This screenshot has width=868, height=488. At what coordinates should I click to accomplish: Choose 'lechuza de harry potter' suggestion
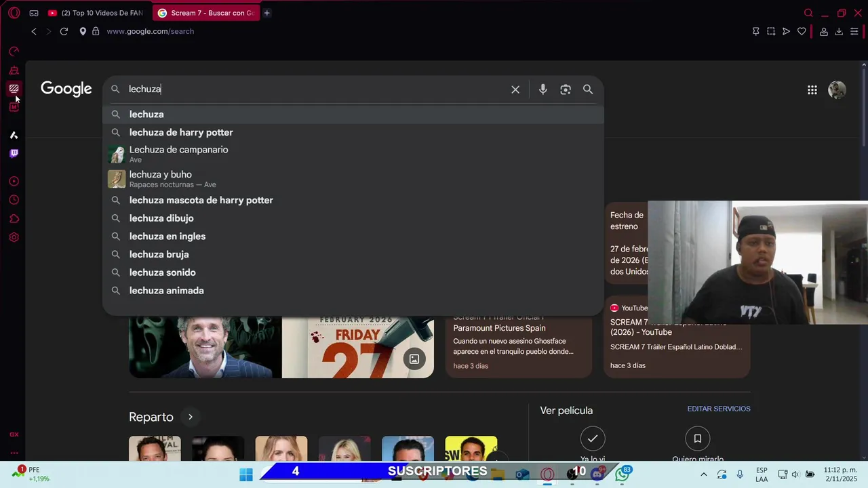[353, 132]
